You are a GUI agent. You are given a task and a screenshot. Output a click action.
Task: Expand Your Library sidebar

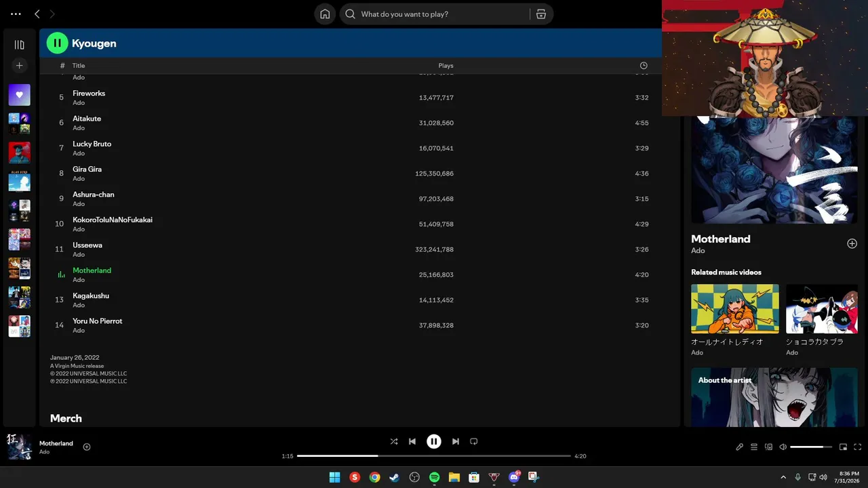coord(19,45)
